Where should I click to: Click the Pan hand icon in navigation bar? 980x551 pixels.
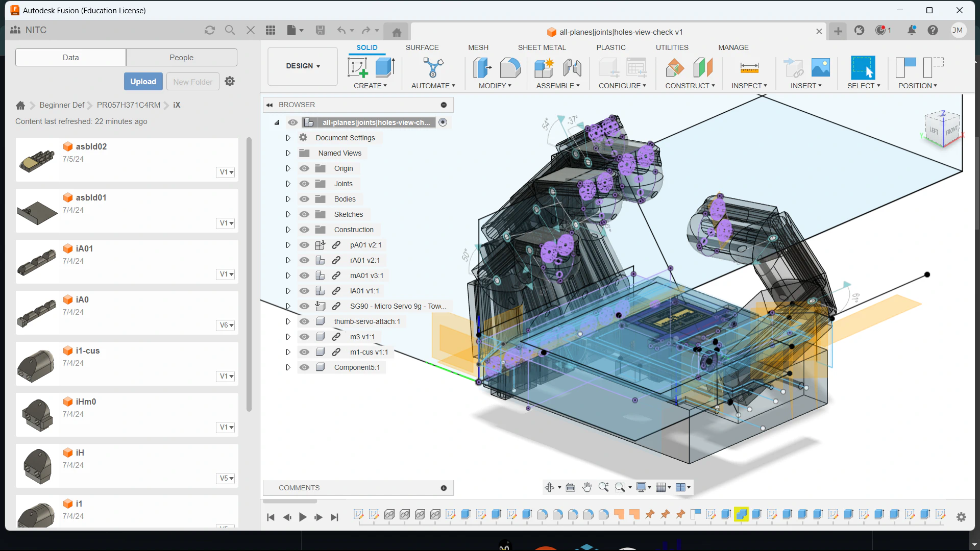pos(586,487)
